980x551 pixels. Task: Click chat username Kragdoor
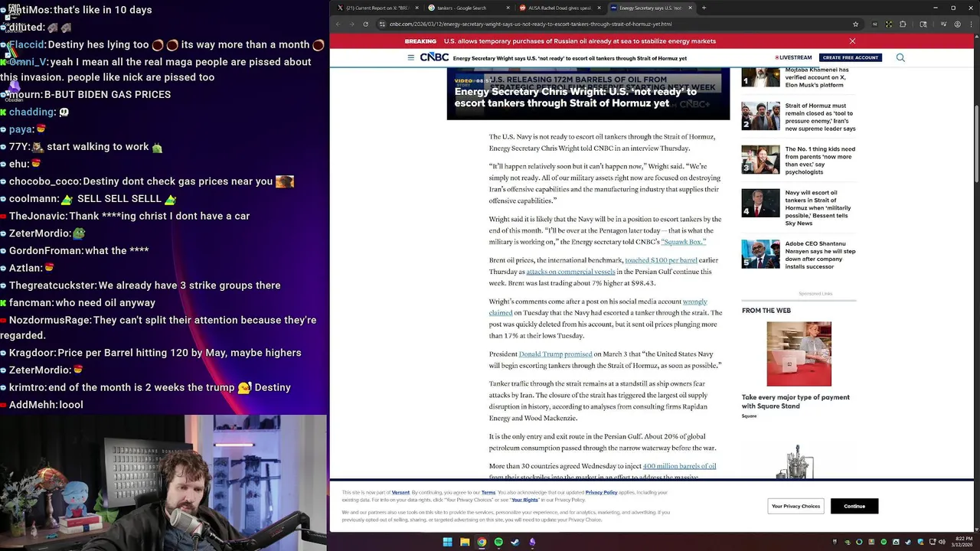(x=32, y=353)
